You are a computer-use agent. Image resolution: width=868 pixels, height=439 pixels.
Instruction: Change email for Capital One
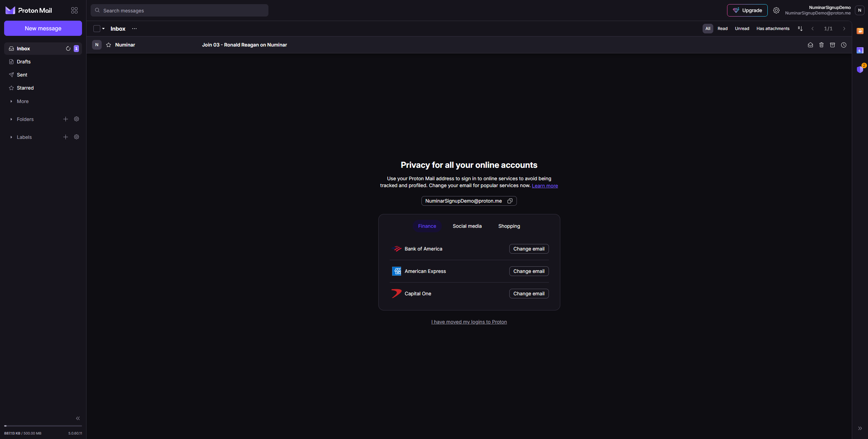529,294
